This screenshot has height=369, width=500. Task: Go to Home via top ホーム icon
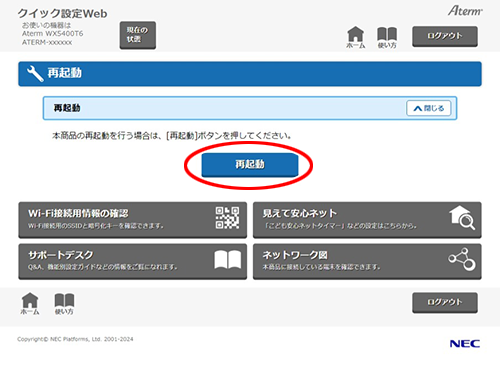coord(355,37)
